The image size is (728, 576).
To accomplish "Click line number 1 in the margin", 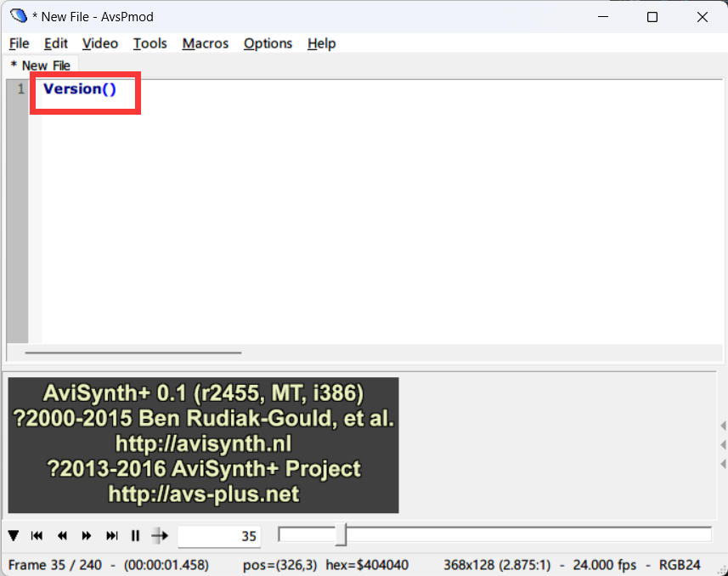I will point(21,88).
